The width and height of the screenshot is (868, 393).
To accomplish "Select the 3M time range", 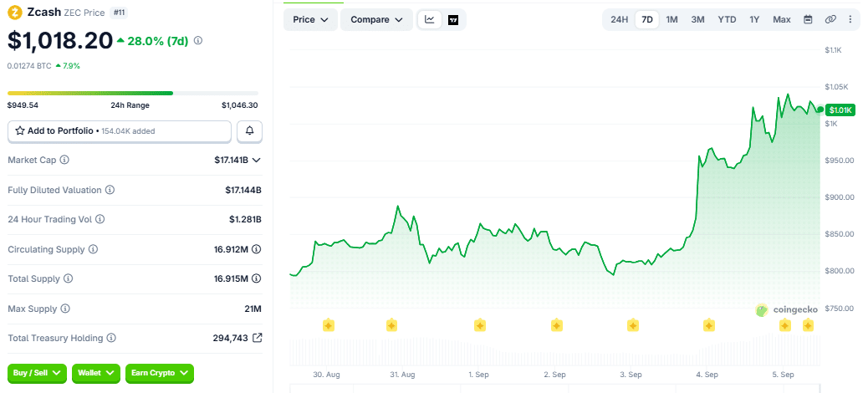I will pos(697,19).
